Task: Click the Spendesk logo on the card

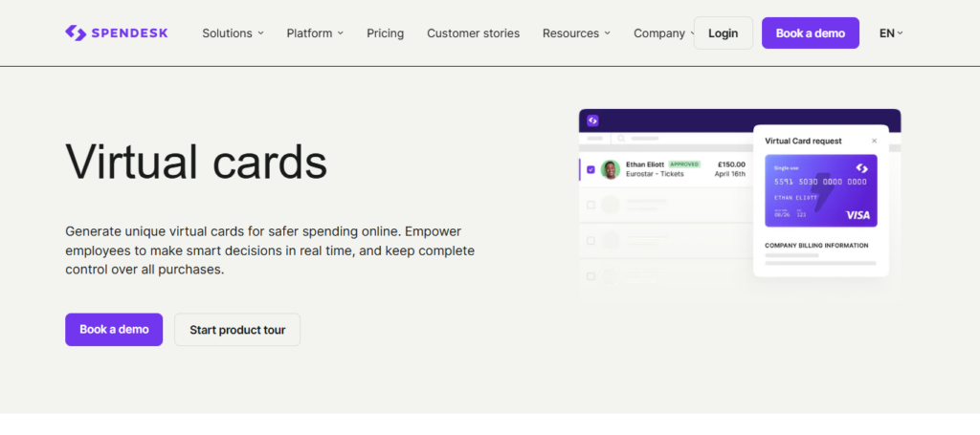Action: 861,168
